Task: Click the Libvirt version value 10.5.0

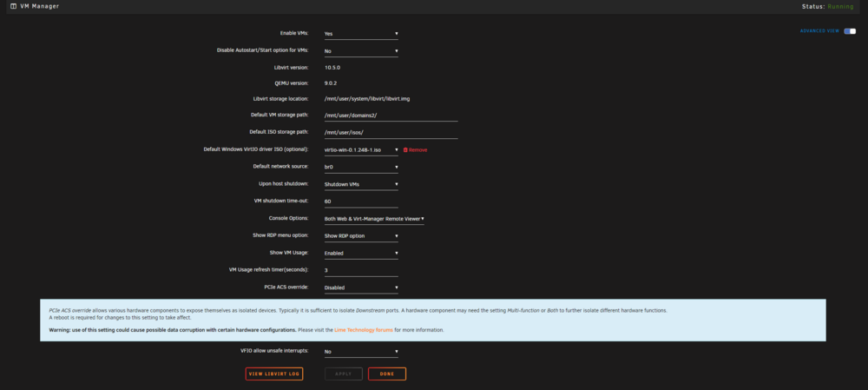Action: click(x=332, y=68)
